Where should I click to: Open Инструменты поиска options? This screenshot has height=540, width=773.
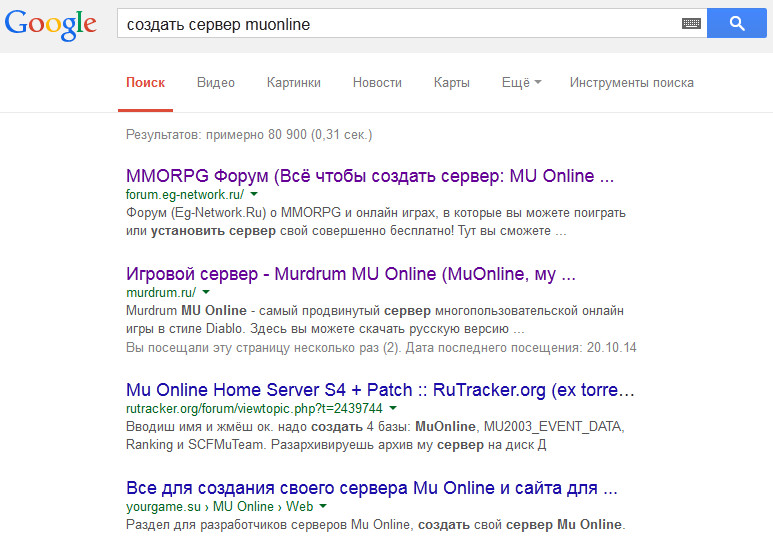click(632, 82)
